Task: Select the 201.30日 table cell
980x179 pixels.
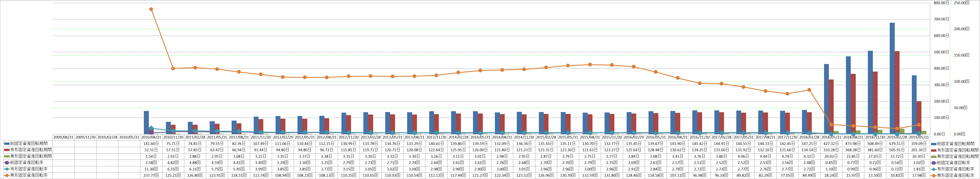Action: (919, 150)
